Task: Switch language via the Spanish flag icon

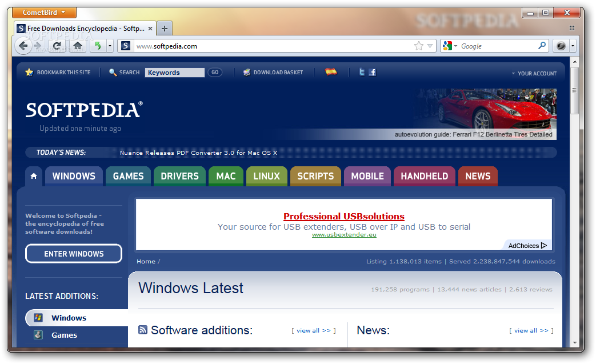Action: tap(331, 72)
